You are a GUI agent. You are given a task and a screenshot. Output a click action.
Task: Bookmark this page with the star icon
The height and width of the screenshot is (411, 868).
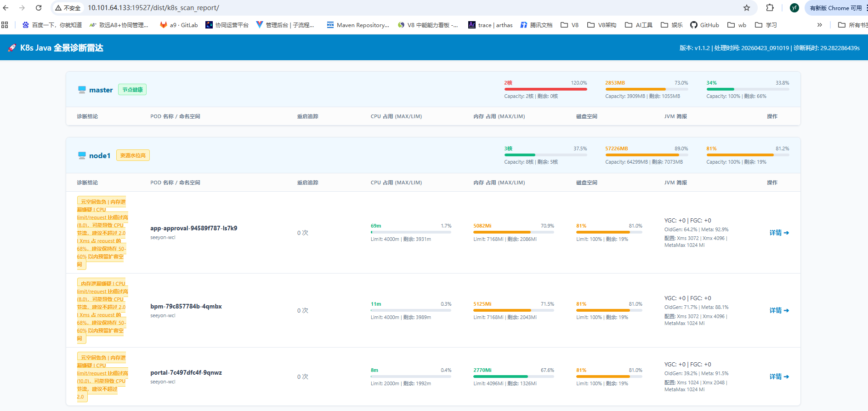747,8
